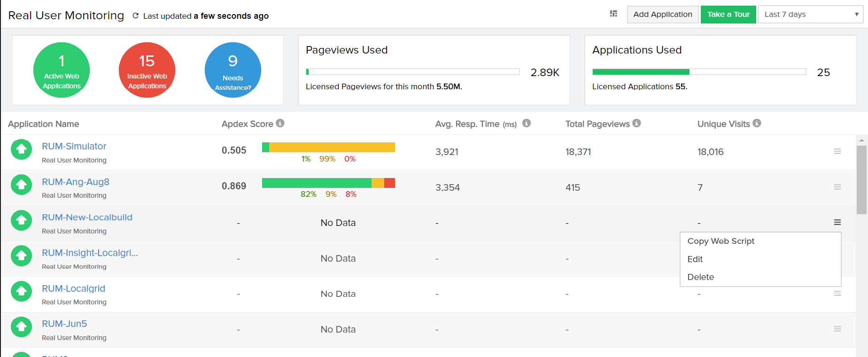868x357 pixels.
Task: Click the RUM-Simulator Apdex color bar
Action: coord(328,147)
